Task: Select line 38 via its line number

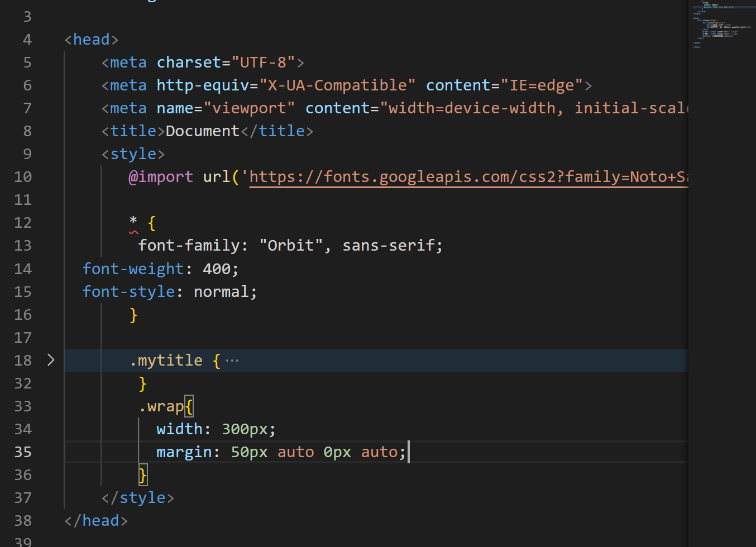Action: [23, 521]
